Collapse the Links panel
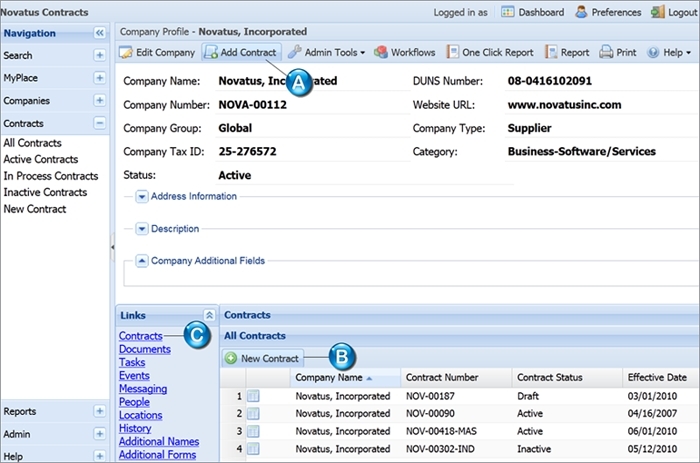Screen dimensions: 700x463 point(209,315)
